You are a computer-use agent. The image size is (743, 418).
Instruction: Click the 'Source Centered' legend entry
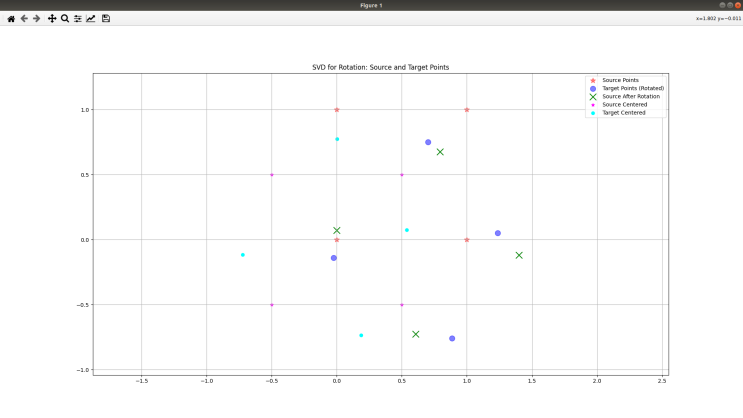(625, 104)
